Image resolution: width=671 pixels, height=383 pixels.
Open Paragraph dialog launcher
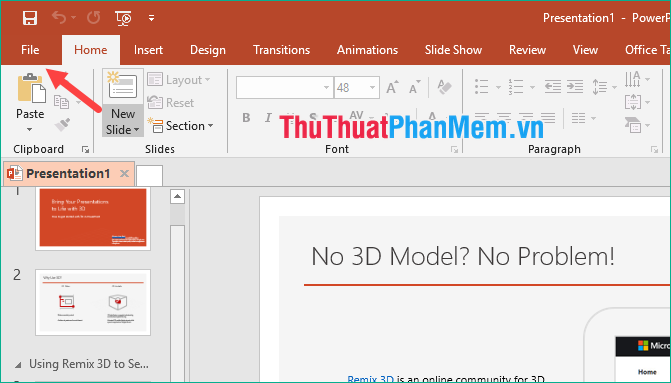pos(654,149)
